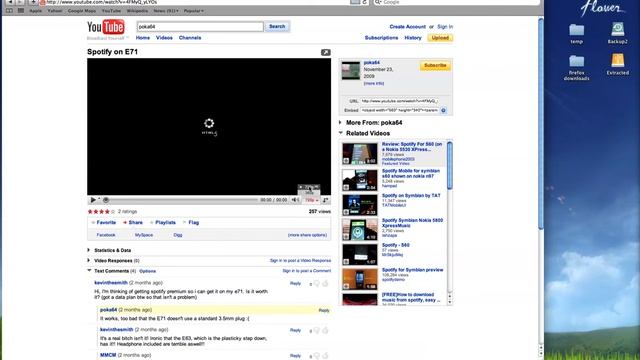Open Subscriptions link
Viewport: 640px width, 360px height.
tap(381, 38)
